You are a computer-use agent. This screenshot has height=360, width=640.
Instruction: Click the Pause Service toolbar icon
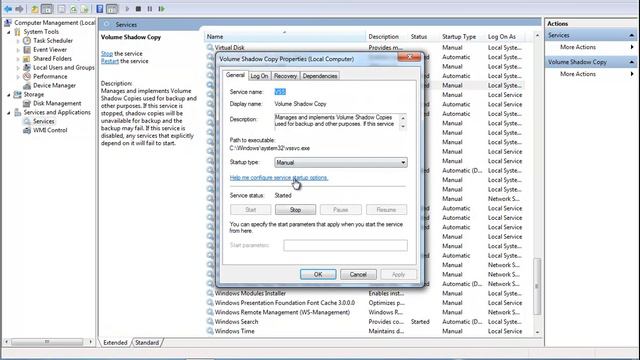(150, 9)
